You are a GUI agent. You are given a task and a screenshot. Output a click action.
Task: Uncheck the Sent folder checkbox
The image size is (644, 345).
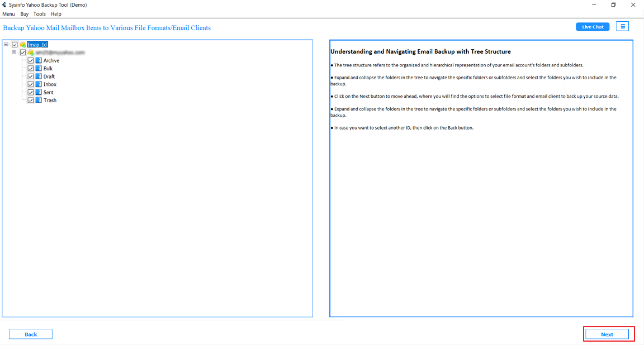click(x=31, y=92)
